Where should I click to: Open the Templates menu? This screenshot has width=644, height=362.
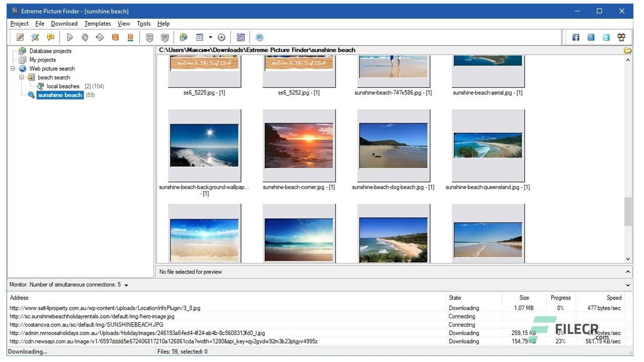click(x=97, y=23)
